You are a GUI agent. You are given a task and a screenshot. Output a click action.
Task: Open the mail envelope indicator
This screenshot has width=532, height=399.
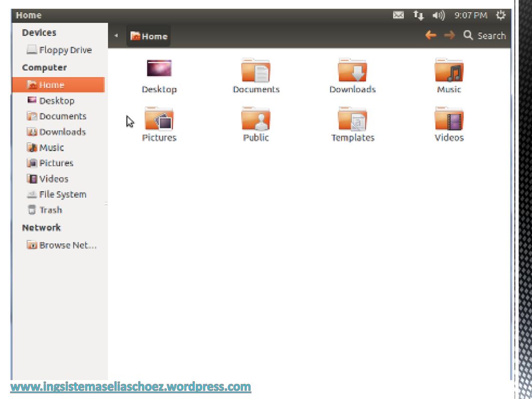click(398, 15)
